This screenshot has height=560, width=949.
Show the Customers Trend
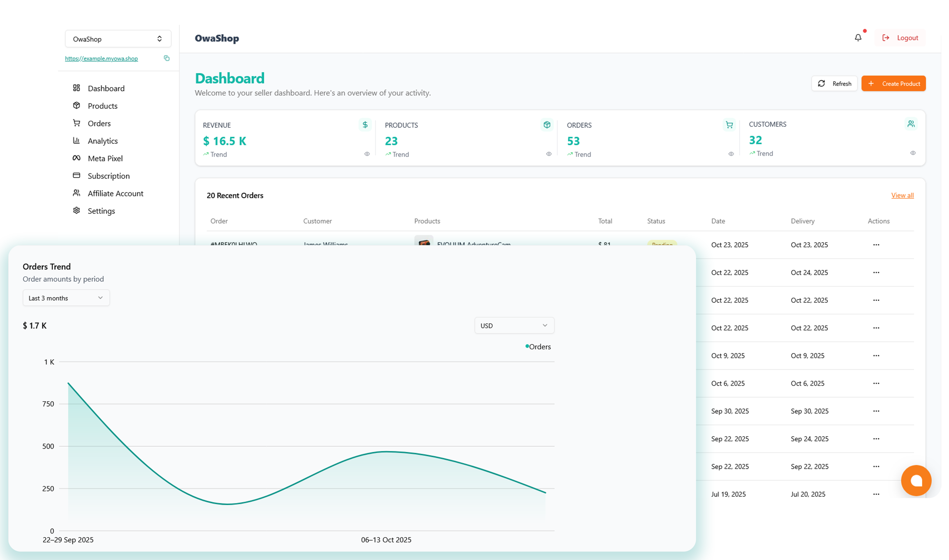click(x=761, y=154)
